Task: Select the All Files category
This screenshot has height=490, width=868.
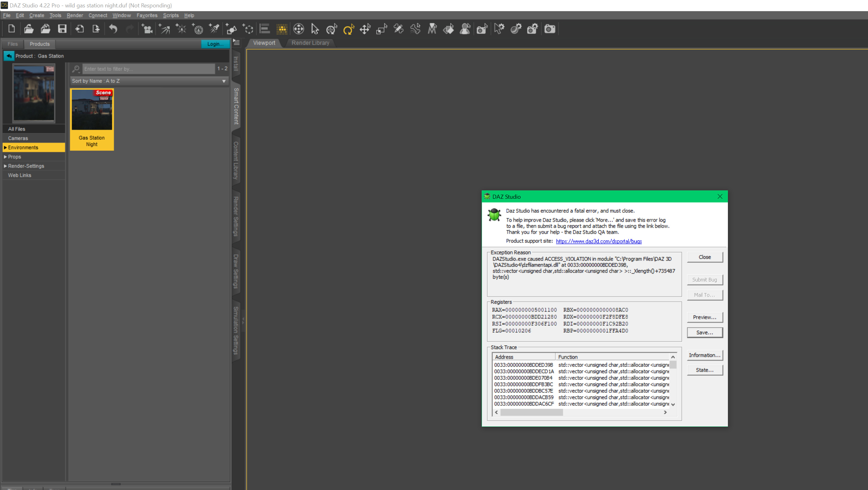Action: pos(34,129)
